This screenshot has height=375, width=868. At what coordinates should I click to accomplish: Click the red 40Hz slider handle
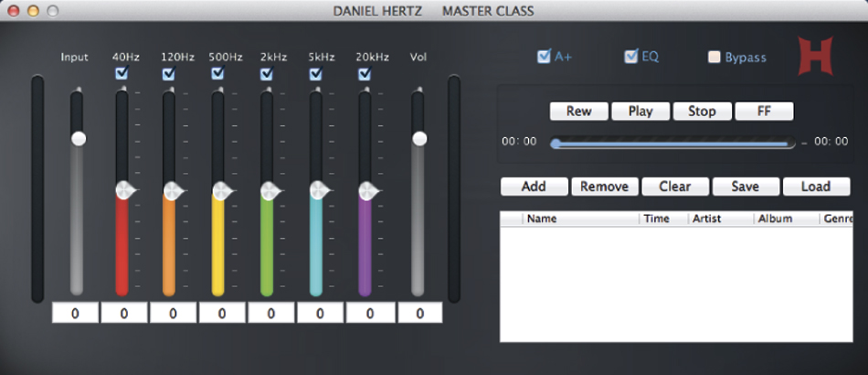[x=123, y=191]
